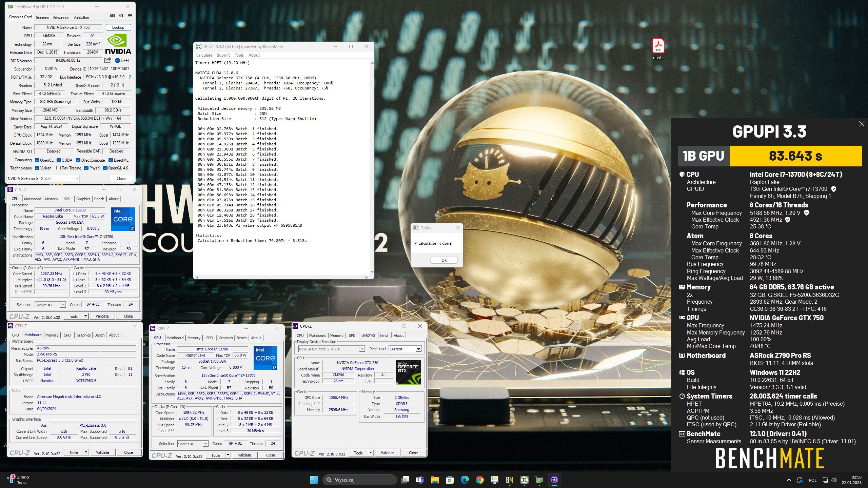Toggle the OpenGL 4.6 checkbox
The image size is (868, 488).
(105, 168)
